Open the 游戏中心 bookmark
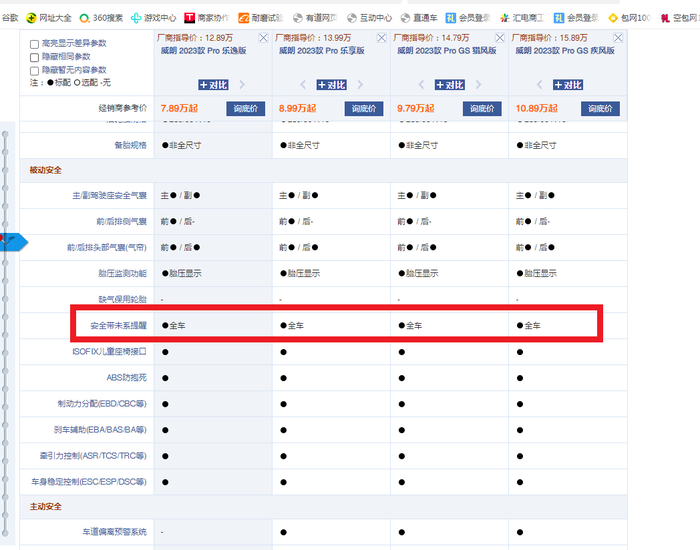Image resolution: width=700 pixels, height=550 pixels. pyautogui.click(x=153, y=17)
